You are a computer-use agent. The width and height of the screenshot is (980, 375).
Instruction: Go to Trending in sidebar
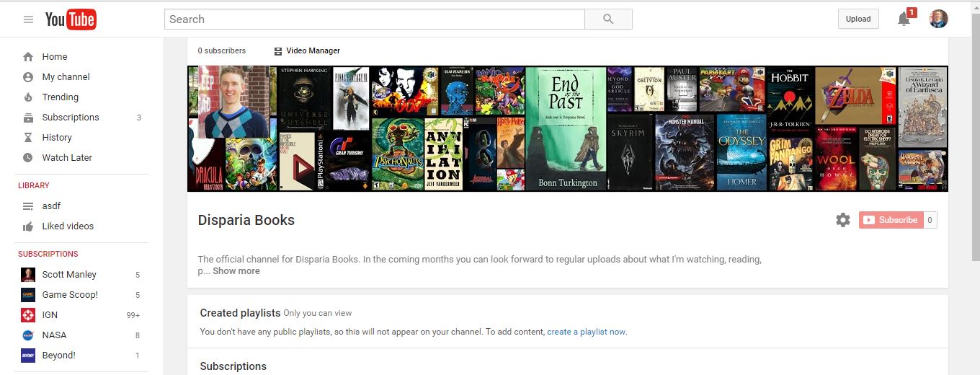(60, 97)
